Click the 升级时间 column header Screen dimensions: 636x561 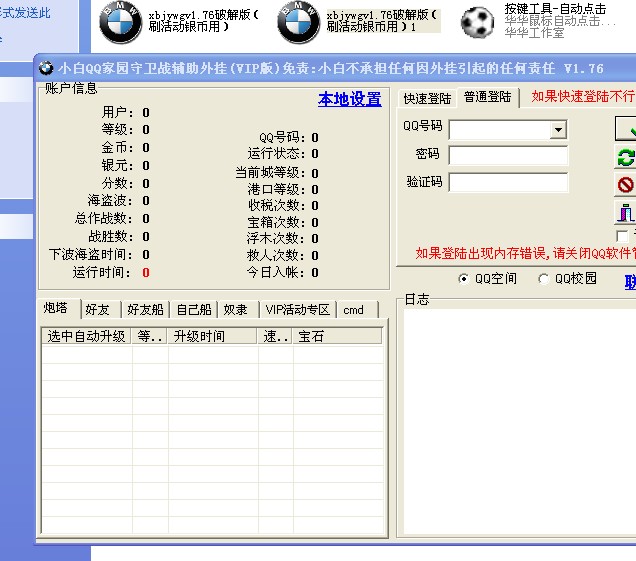click(212, 337)
